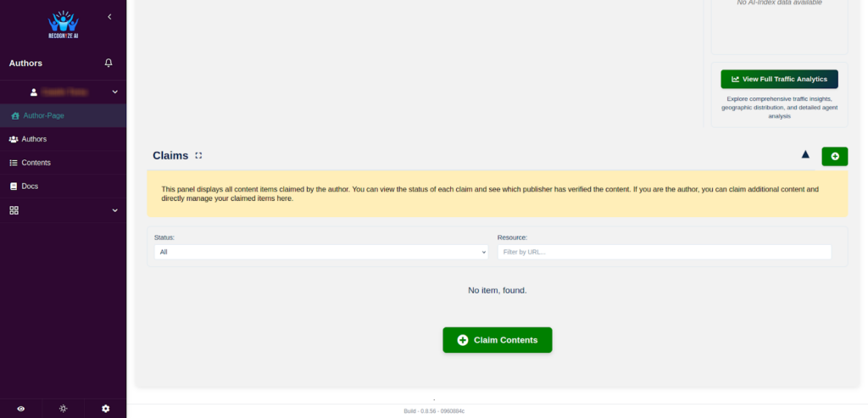The width and height of the screenshot is (868, 418).
Task: Click the Claim Contents button
Action: 497,340
